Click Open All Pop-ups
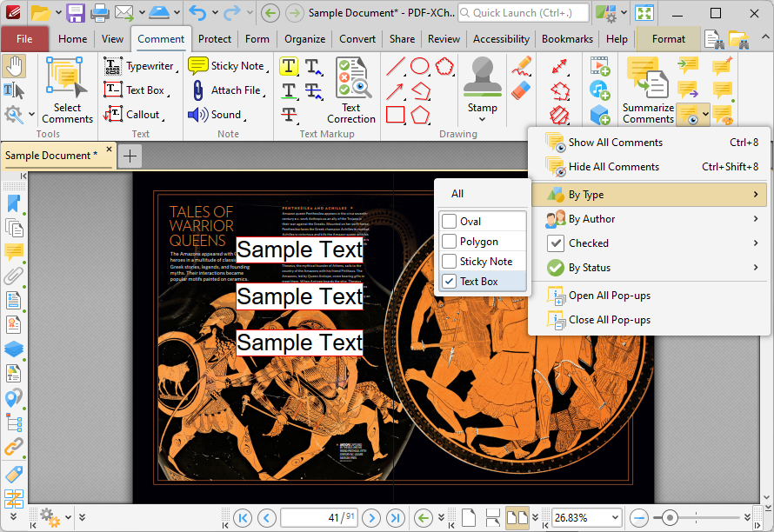774x532 pixels. pyautogui.click(x=649, y=296)
